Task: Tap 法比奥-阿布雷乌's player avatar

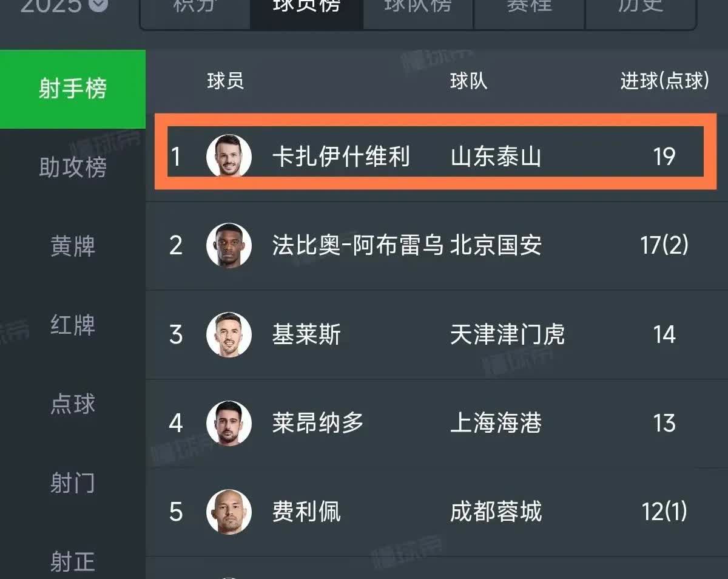Action: point(229,245)
